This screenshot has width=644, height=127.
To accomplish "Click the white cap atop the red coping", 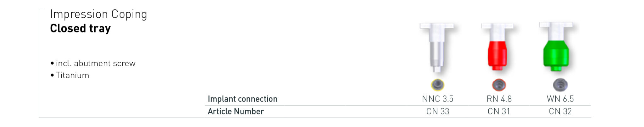I will point(497,31).
